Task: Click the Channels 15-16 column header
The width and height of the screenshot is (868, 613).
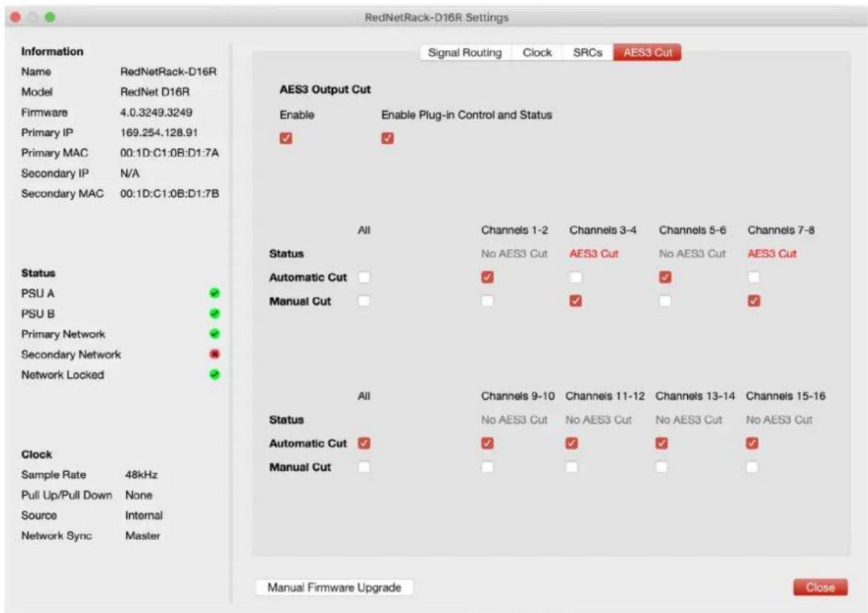Action: point(786,396)
